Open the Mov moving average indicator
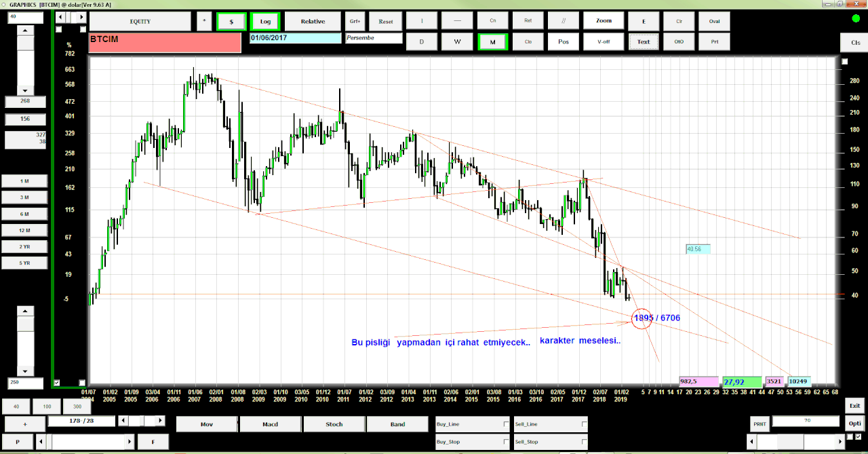Screen dimensions: 868x454 (207, 424)
